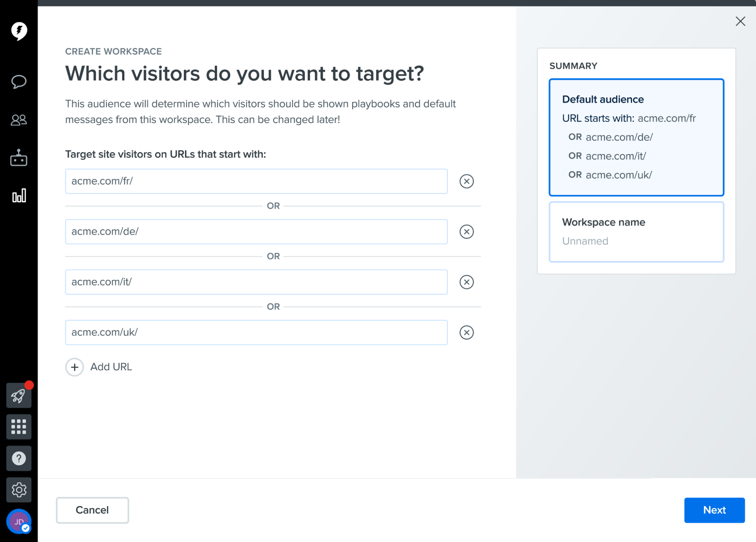The image size is (756, 542).
Task: Open the Settings gear icon
Action: click(19, 489)
